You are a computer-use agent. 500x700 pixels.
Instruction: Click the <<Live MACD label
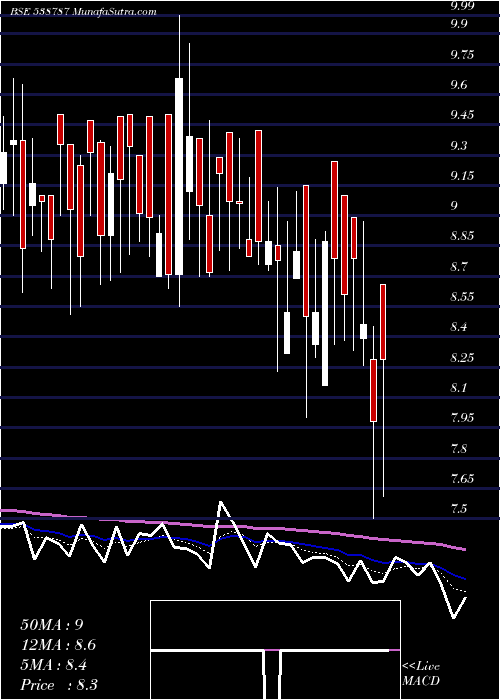coord(421,673)
